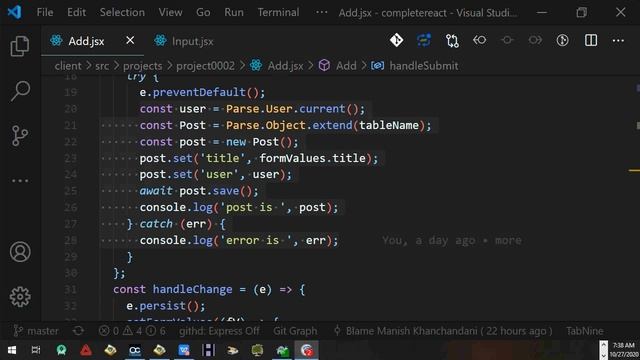Open the Go menu
Viewport: 640px width, 360px height.
point(203,12)
